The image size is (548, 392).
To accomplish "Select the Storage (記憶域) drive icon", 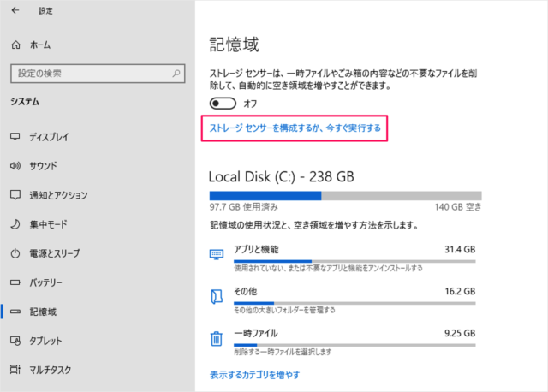I will [x=15, y=312].
